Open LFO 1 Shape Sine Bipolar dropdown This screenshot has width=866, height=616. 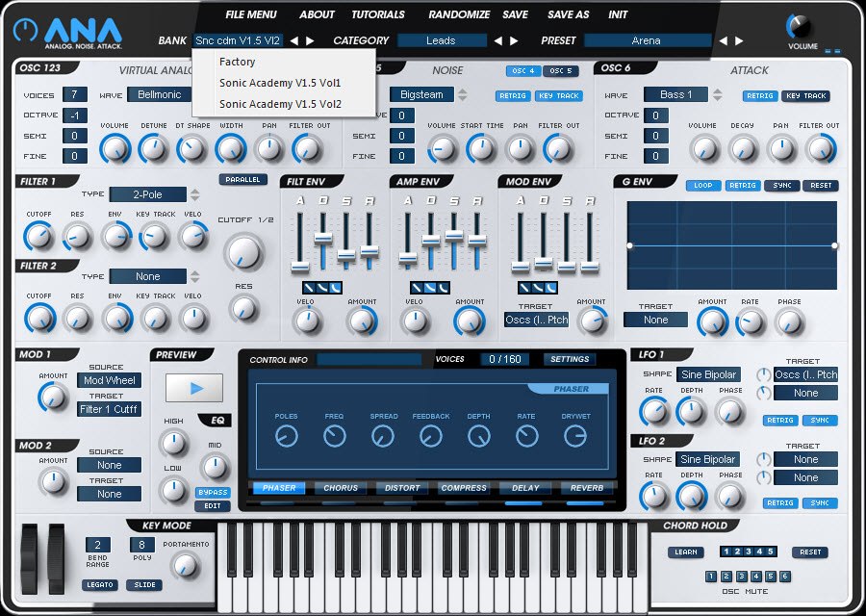(708, 374)
